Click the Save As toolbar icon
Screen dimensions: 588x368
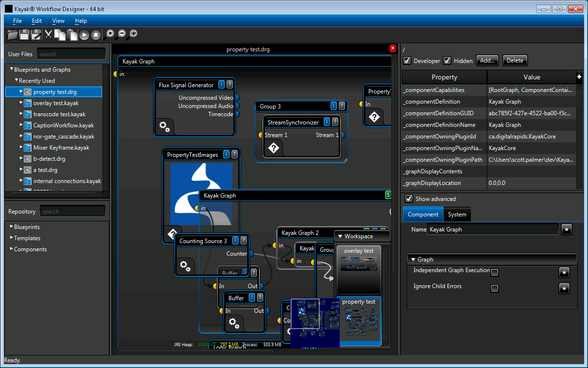click(36, 34)
